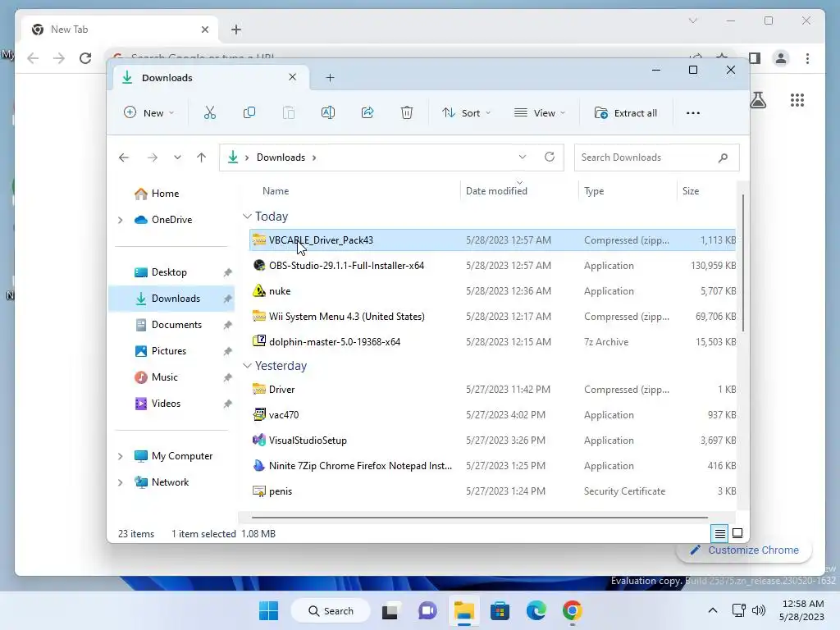Select OBS-Studio-29.1.1-Full-Installer-x64 file

pyautogui.click(x=492, y=266)
